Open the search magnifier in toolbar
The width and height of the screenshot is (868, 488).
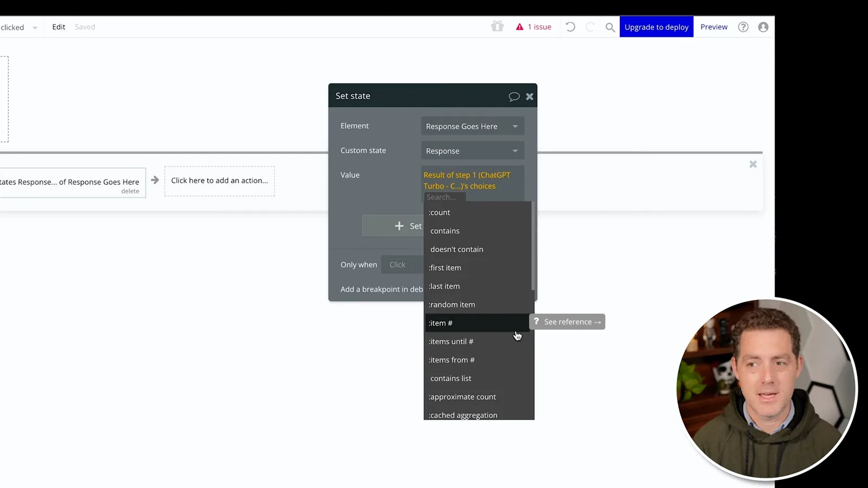[x=610, y=27]
